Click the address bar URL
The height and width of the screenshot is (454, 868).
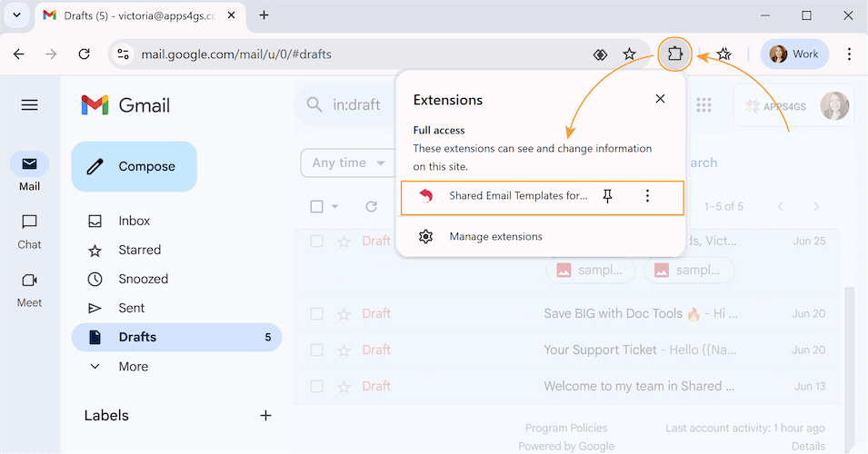[236, 54]
